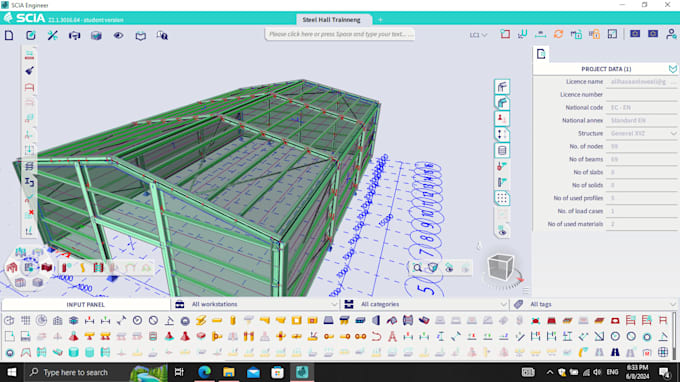
Task: Click the 3D cube icon in top toolbar
Action: point(96,35)
